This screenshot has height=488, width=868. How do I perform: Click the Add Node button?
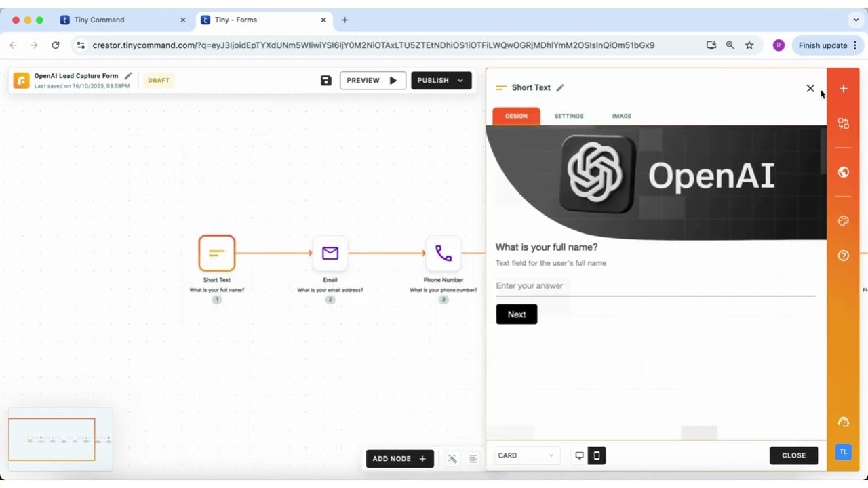tap(399, 459)
